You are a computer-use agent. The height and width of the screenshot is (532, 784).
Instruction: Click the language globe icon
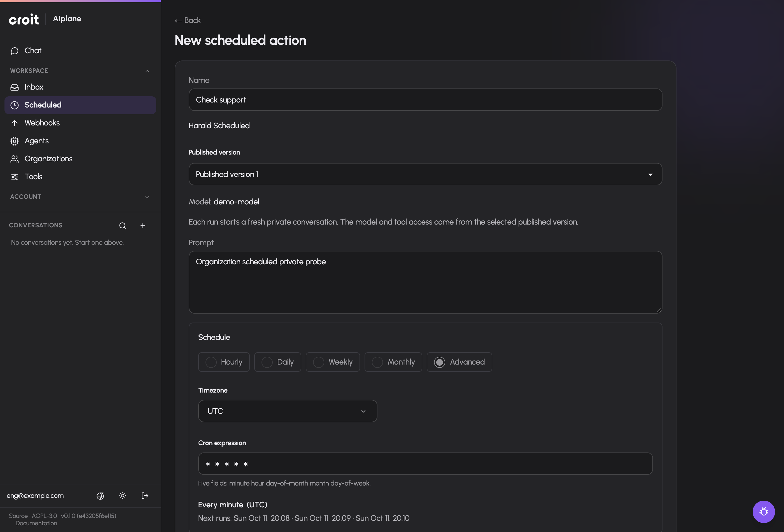click(x=100, y=496)
